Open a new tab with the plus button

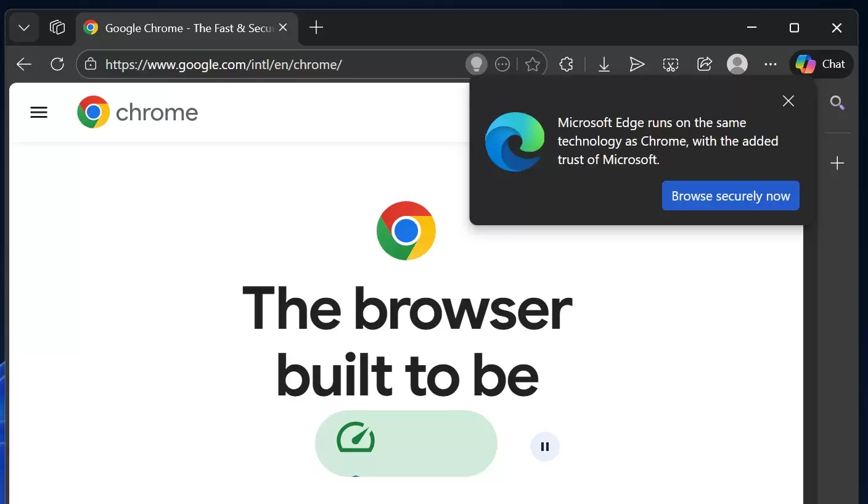[316, 27]
